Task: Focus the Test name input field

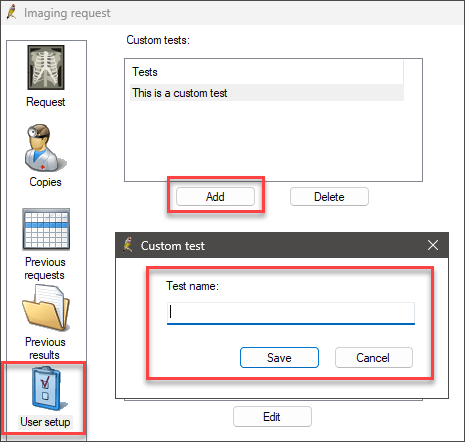Action: [291, 313]
